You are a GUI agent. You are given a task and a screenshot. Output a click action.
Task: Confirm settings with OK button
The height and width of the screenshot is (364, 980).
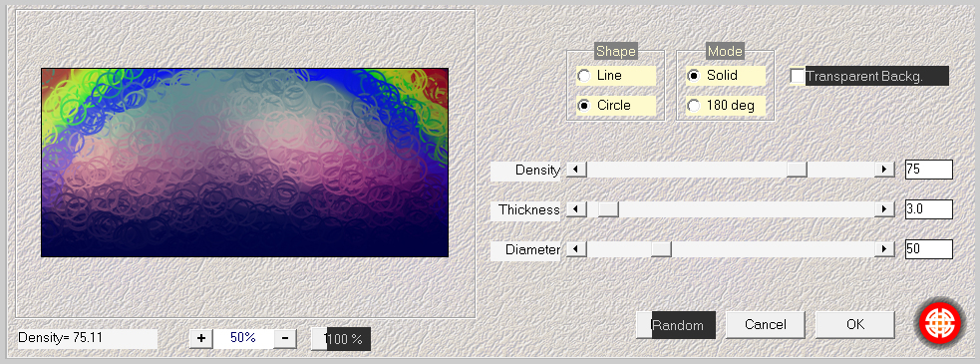pos(855,324)
